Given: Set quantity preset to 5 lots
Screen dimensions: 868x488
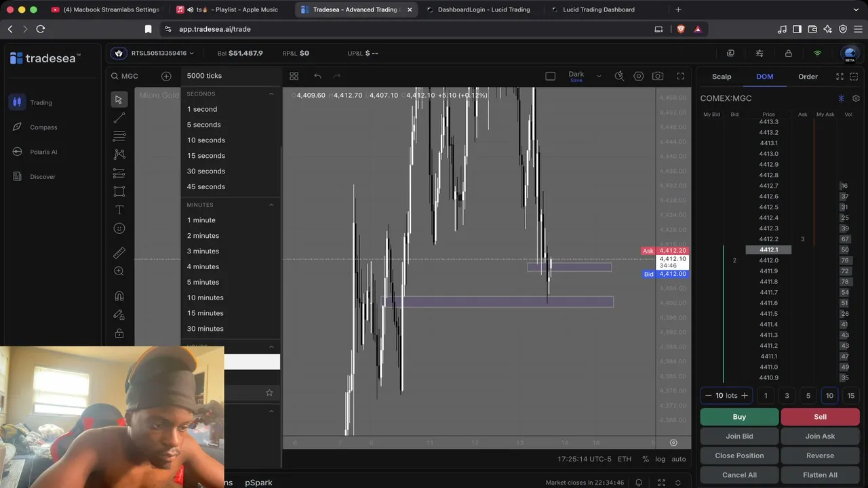Looking at the screenshot, I should (808, 396).
